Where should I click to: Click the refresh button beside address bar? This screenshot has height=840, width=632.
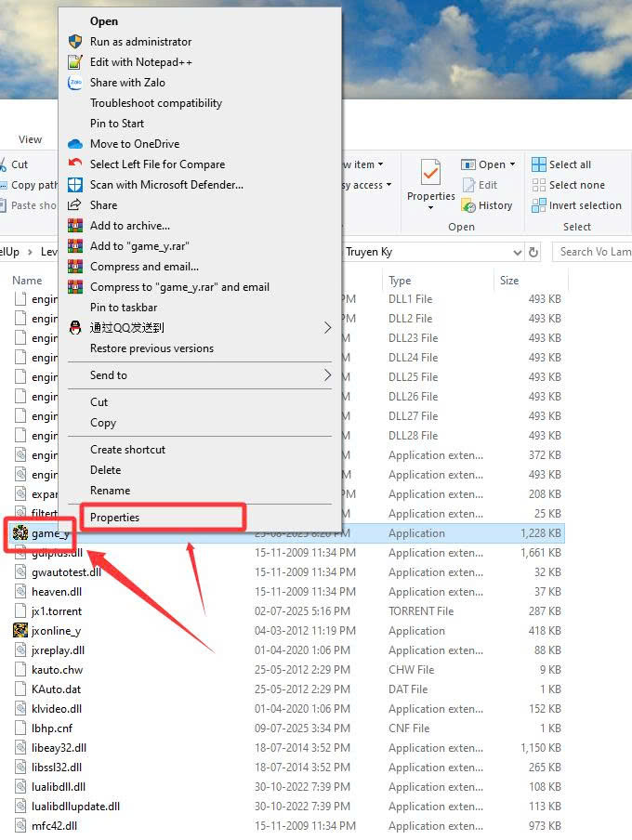(533, 252)
